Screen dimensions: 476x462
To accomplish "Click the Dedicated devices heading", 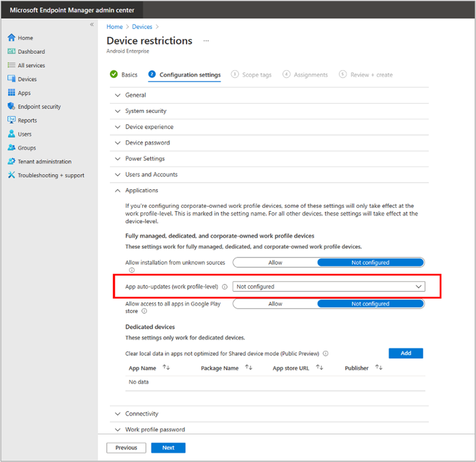I will click(150, 327).
